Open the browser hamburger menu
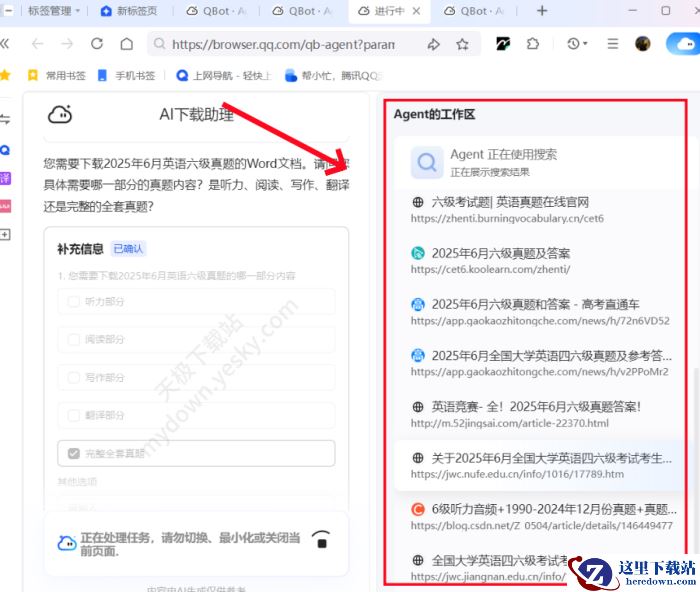 pyautogui.click(x=613, y=44)
